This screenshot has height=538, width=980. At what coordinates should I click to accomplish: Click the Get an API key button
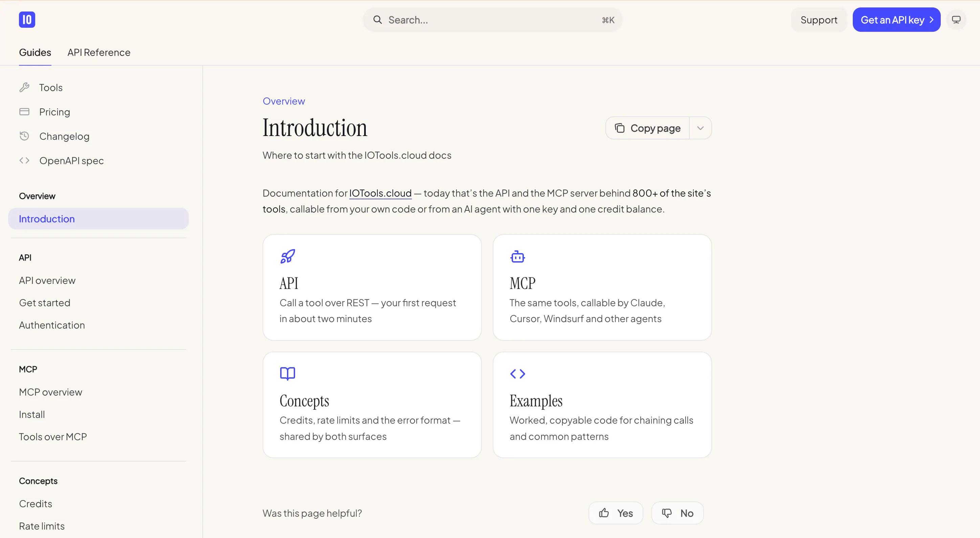click(x=896, y=20)
